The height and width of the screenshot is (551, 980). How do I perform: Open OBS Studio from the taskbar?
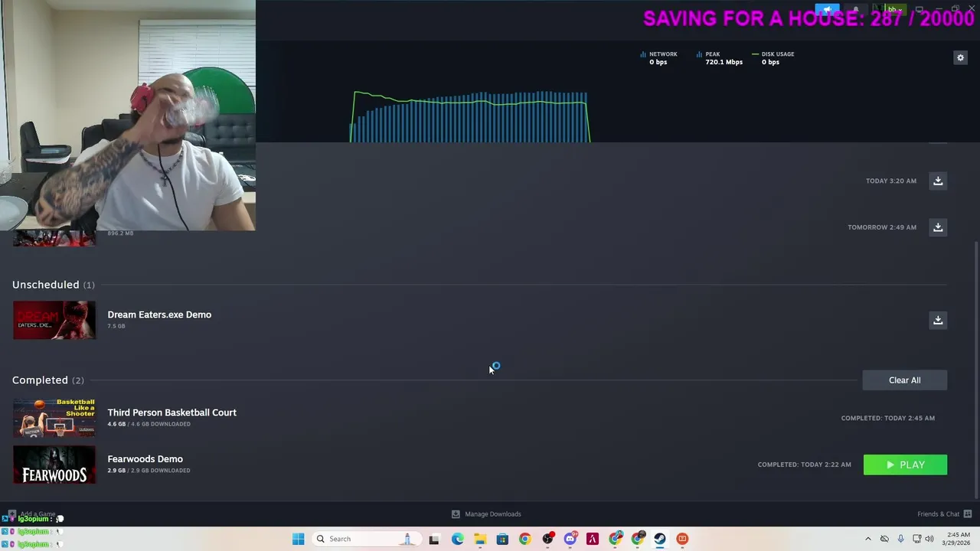547,539
